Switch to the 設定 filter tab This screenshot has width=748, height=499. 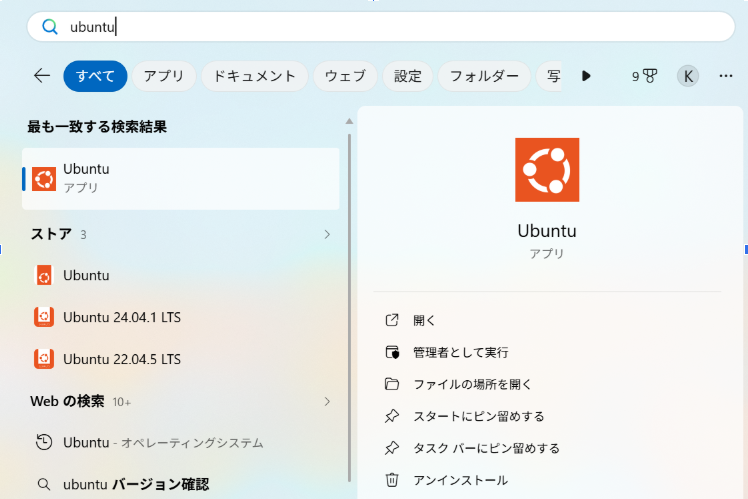point(408,76)
